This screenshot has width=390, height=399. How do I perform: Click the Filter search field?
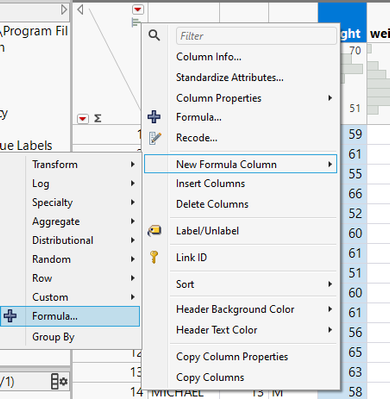[x=256, y=36]
